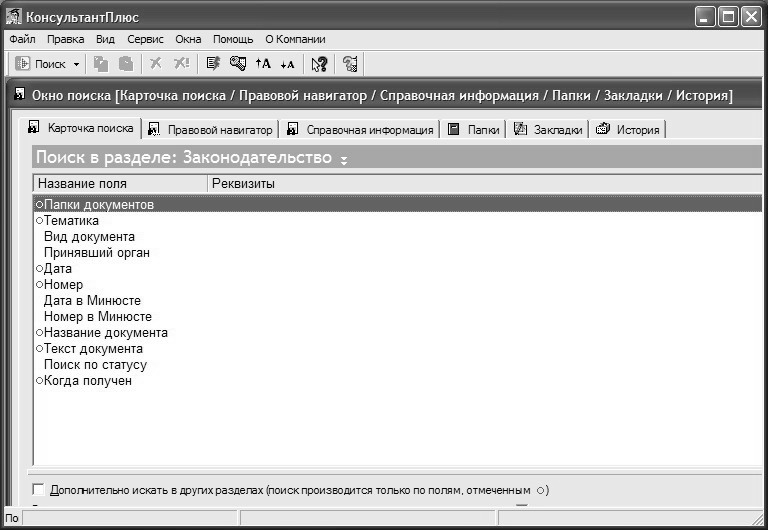Switch to the История tab
The width and height of the screenshot is (768, 530).
point(628,130)
